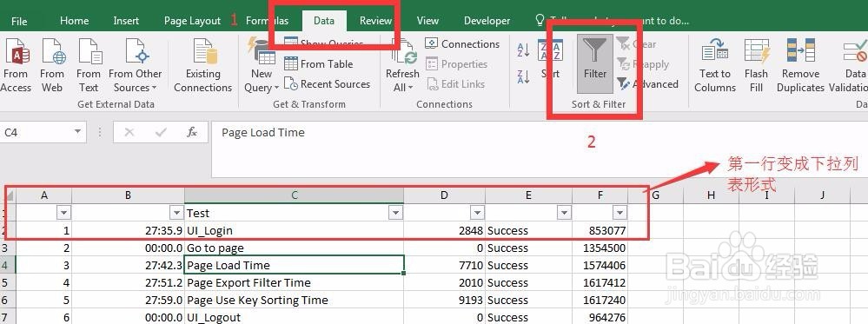Click the Text to Columns icon

pos(715,51)
